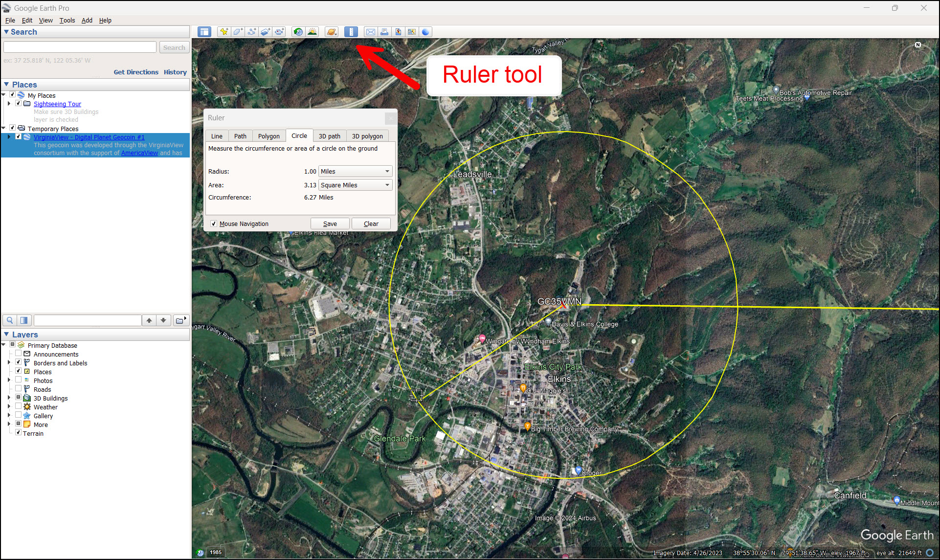Open the Area units Square Miles dropdown
The height and width of the screenshot is (560, 940).
coord(356,185)
